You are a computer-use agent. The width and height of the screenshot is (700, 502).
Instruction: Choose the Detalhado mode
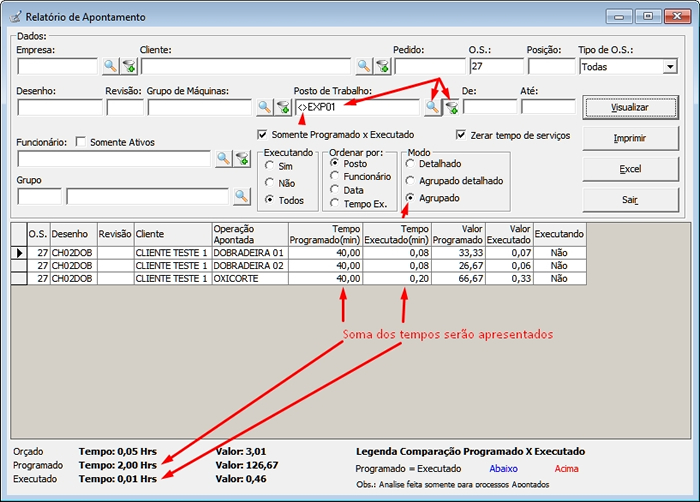(410, 163)
